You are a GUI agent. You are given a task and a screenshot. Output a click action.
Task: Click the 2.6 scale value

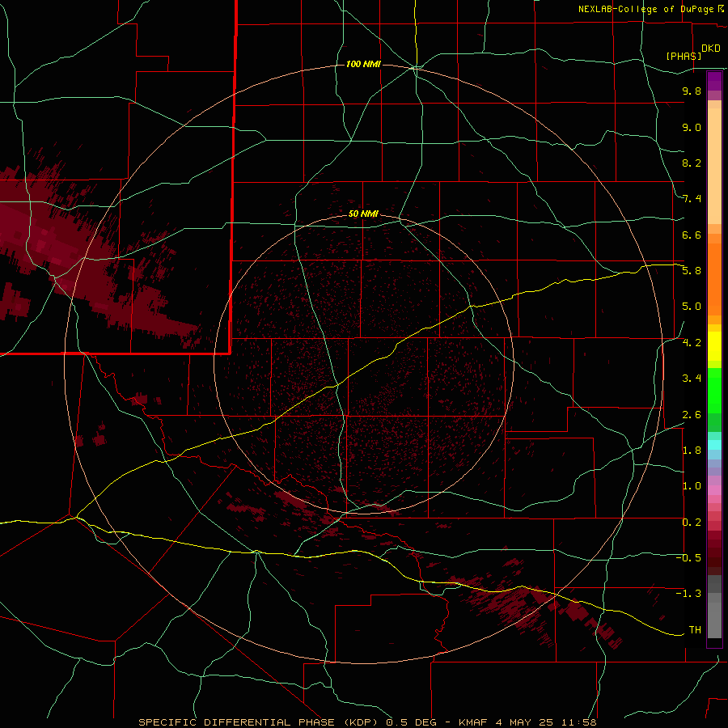[692, 415]
